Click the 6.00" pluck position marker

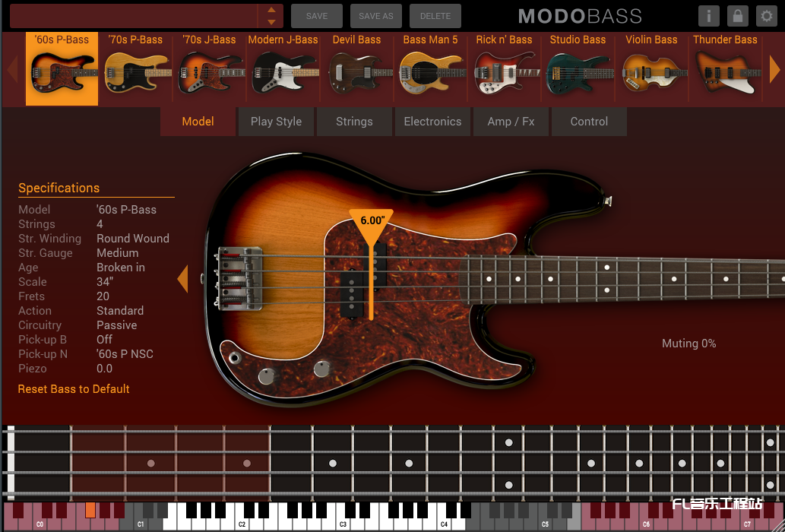(x=372, y=222)
